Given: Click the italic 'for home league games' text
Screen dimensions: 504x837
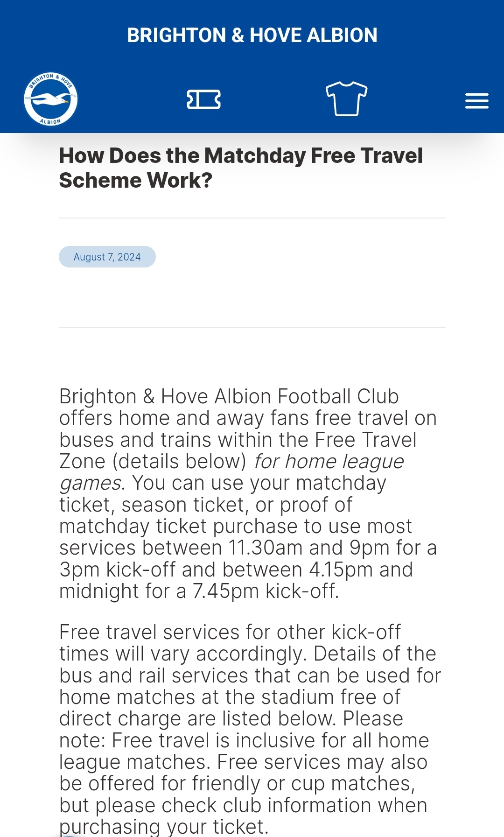Looking at the screenshot, I should (x=232, y=472).
